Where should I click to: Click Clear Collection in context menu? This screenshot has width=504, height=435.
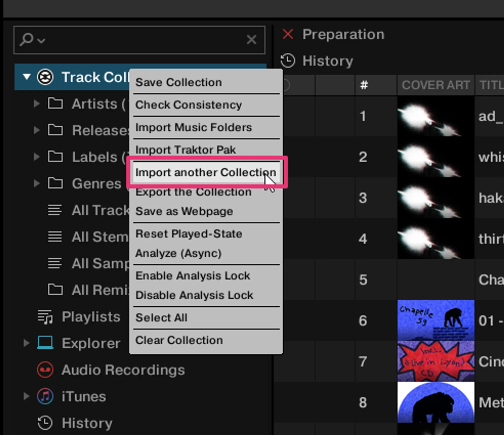pyautogui.click(x=179, y=340)
